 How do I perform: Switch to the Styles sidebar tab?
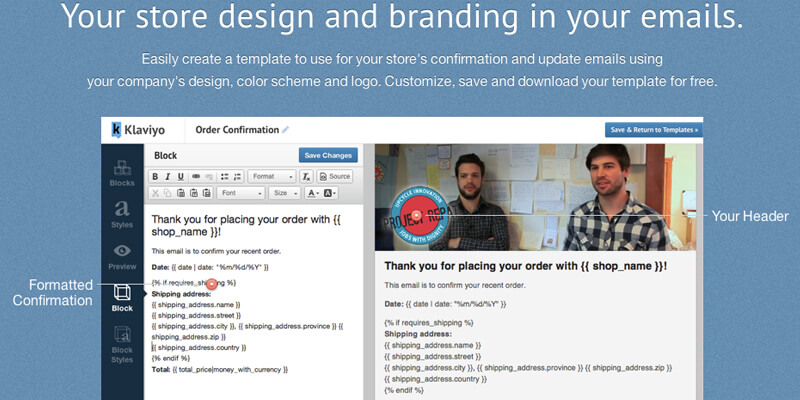122,214
